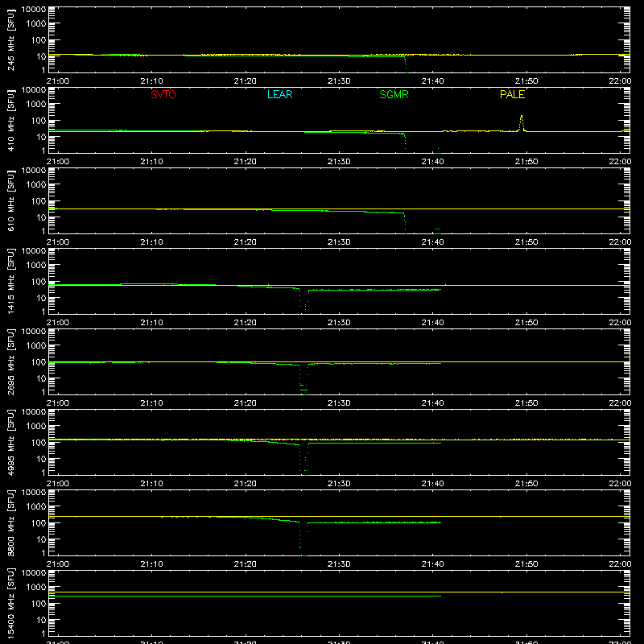Click the 10 y-axis tick of 8800 MHz panel
Screen dimensions: 644x644
[41, 539]
